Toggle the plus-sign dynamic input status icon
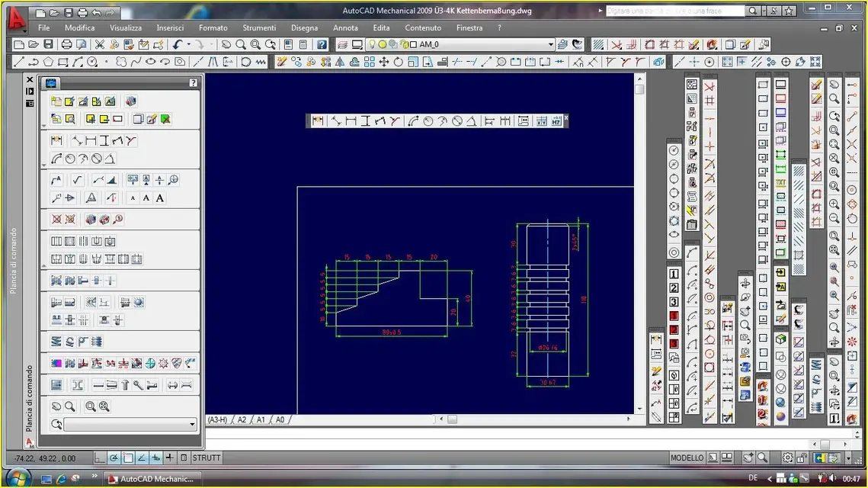868x488 pixels. (x=169, y=457)
